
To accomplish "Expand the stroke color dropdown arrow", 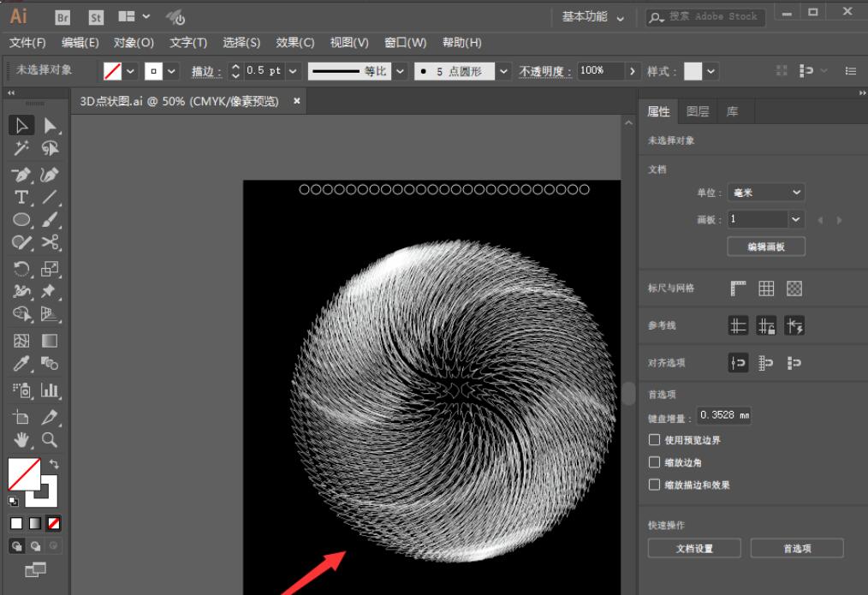I will 171,71.
